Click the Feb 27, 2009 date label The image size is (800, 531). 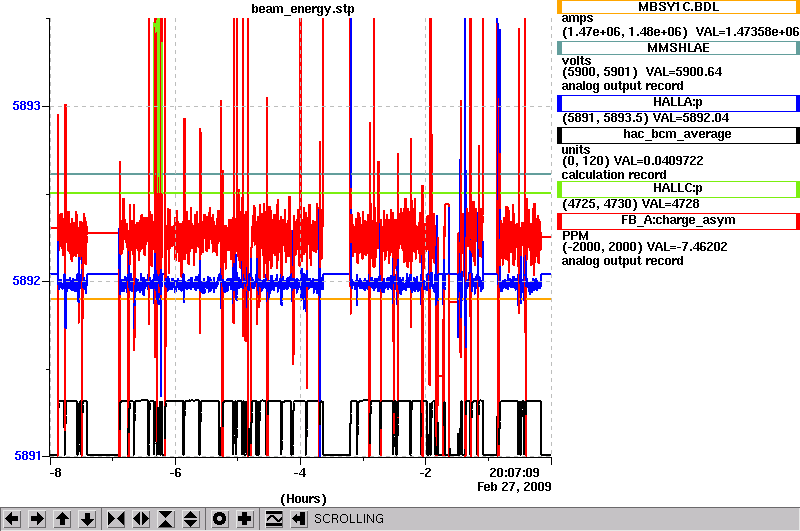(x=514, y=487)
